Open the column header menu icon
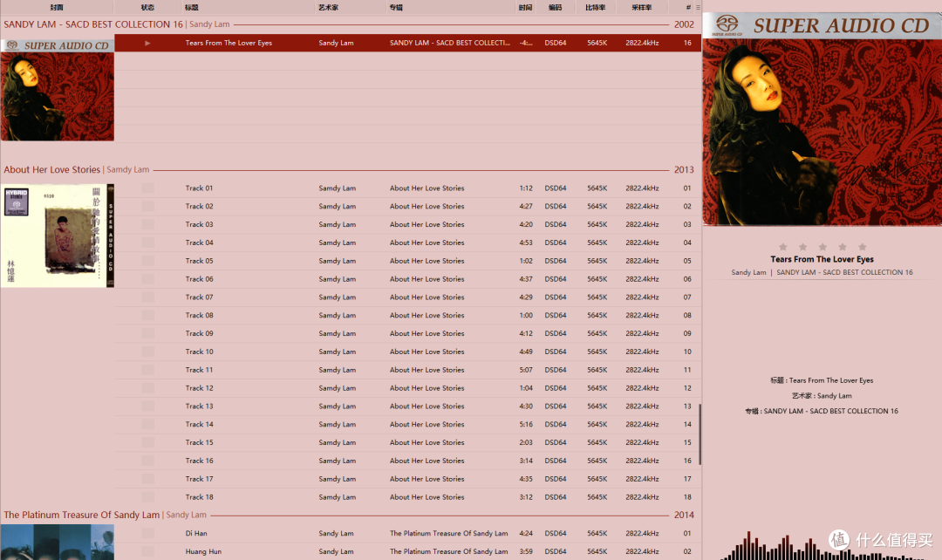This screenshot has height=560, width=942. click(x=698, y=7)
